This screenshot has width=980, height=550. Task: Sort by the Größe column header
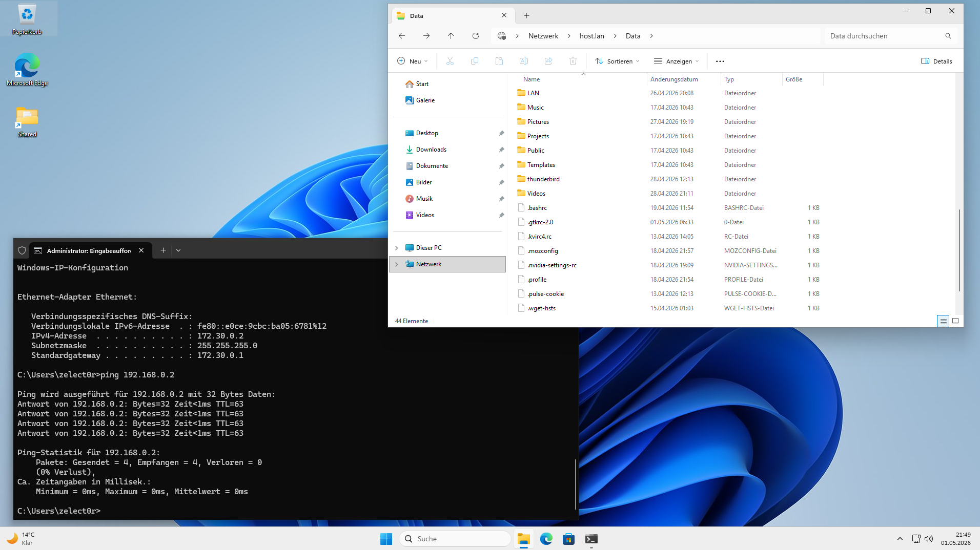(x=803, y=79)
